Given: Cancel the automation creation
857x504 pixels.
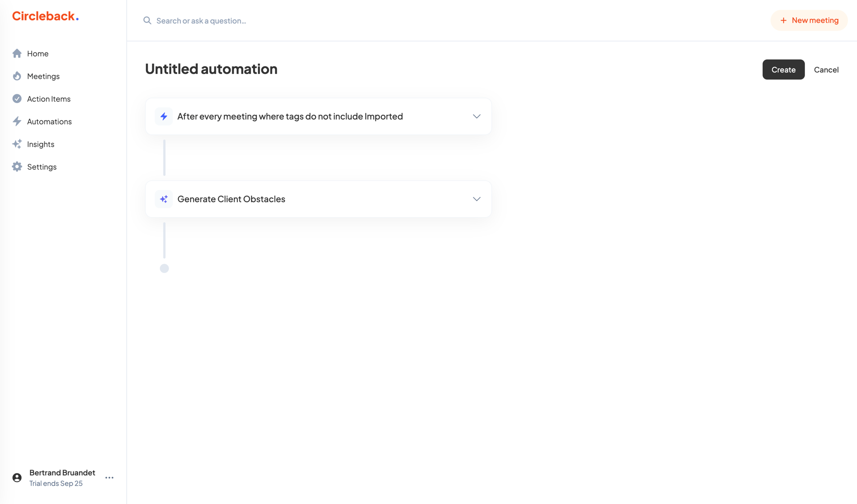Looking at the screenshot, I should click(826, 70).
